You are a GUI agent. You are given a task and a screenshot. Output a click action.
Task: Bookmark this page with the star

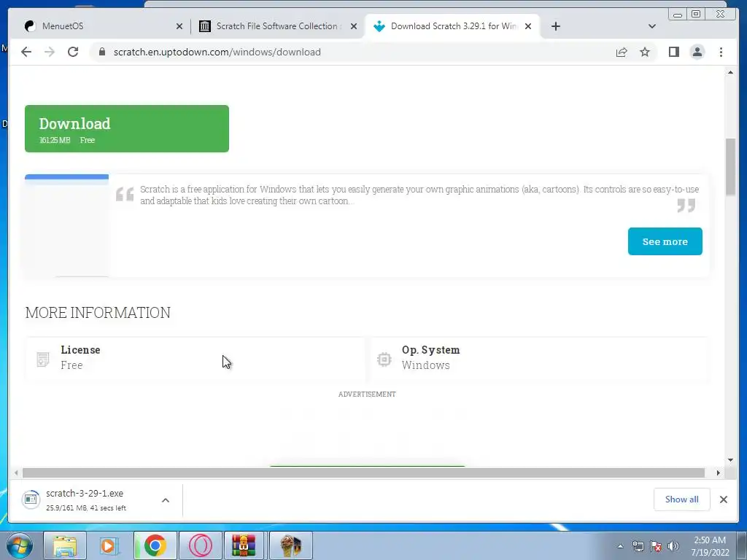pyautogui.click(x=645, y=52)
